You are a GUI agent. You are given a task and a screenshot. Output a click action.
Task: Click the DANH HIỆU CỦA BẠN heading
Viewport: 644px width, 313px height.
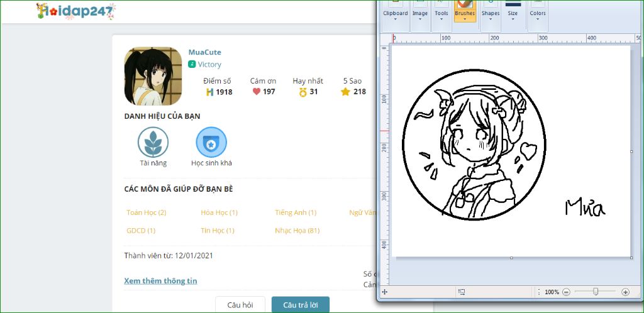click(x=162, y=116)
